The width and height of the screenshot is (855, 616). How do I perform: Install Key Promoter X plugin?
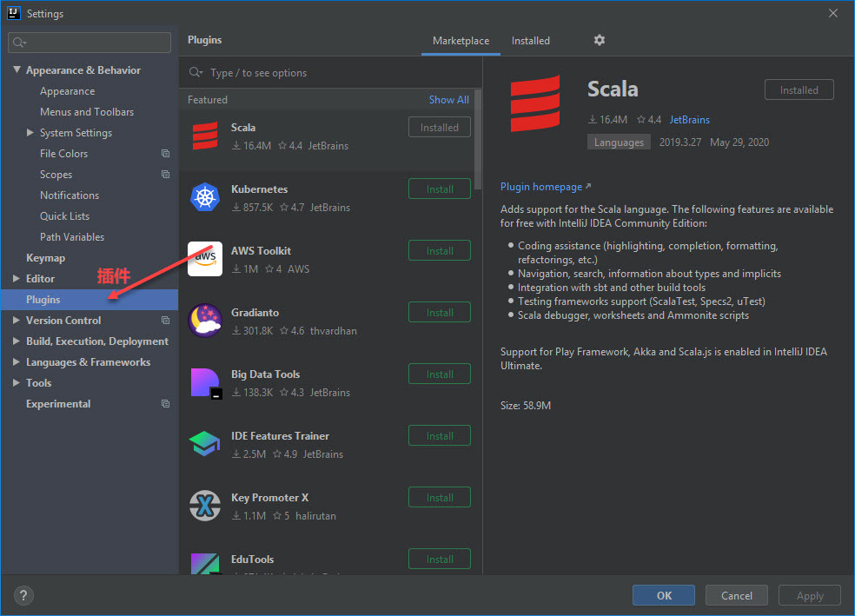pyautogui.click(x=440, y=497)
